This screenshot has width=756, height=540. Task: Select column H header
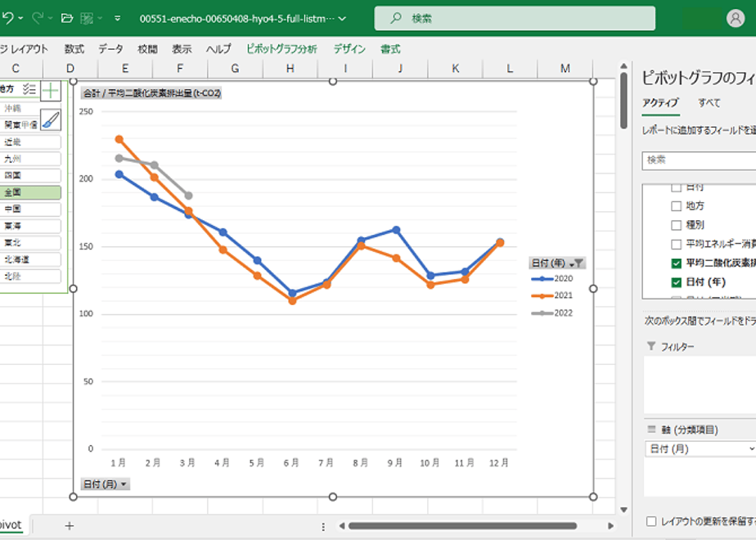[x=290, y=69]
